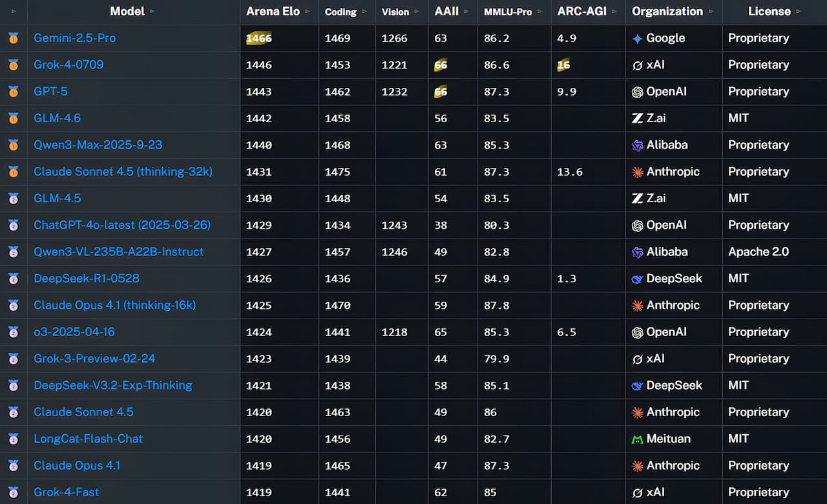
Task: Click the Meituan logo in LongCat-Flash-Chat row
Action: click(x=638, y=439)
